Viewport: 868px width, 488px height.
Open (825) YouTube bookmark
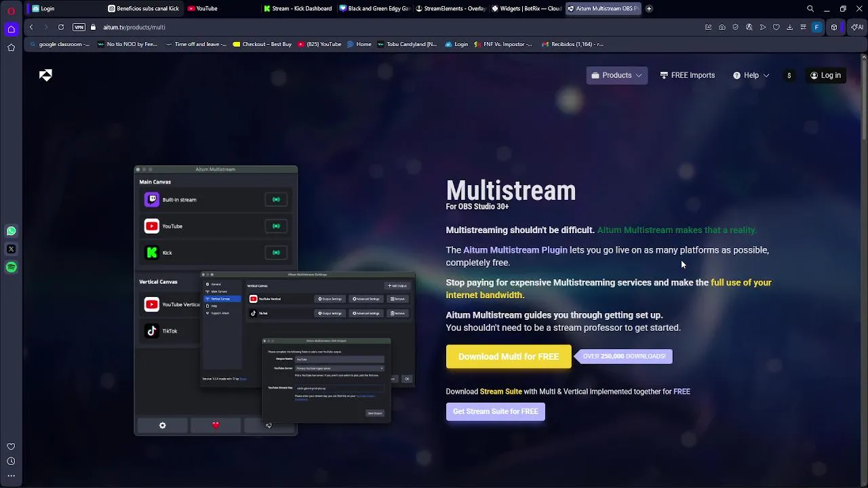tap(319, 44)
